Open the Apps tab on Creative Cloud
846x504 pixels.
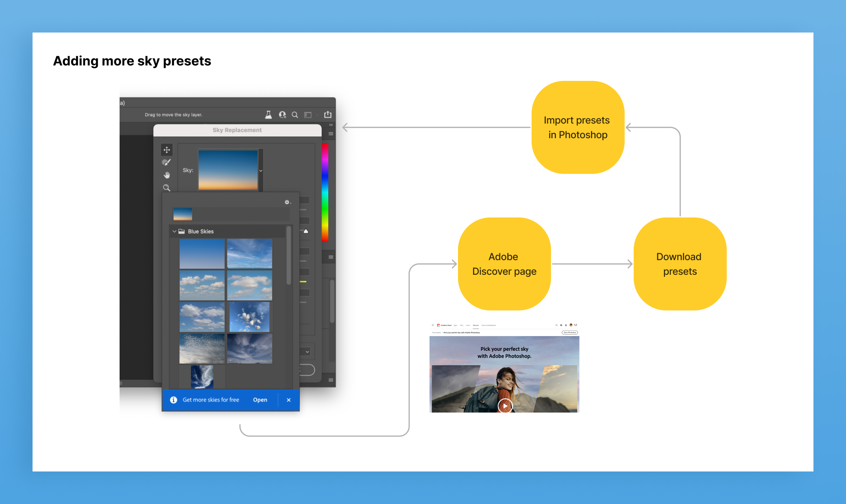[456, 325]
